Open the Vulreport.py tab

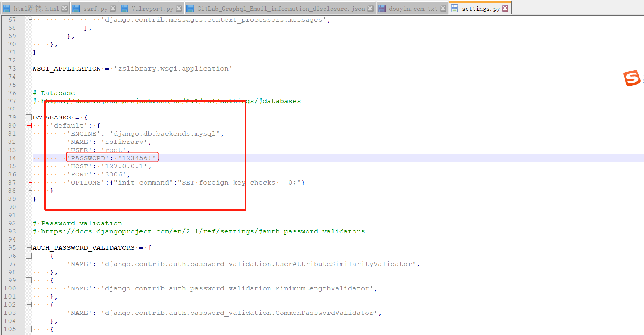[152, 9]
